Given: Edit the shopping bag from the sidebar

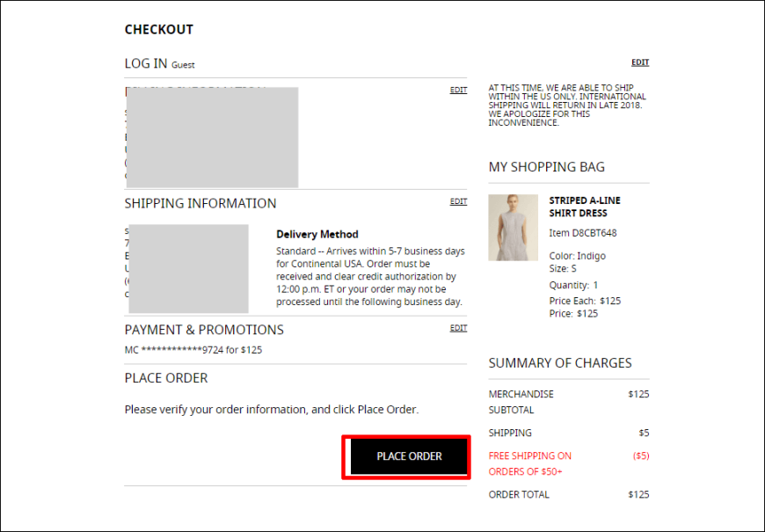Looking at the screenshot, I should click(x=640, y=62).
